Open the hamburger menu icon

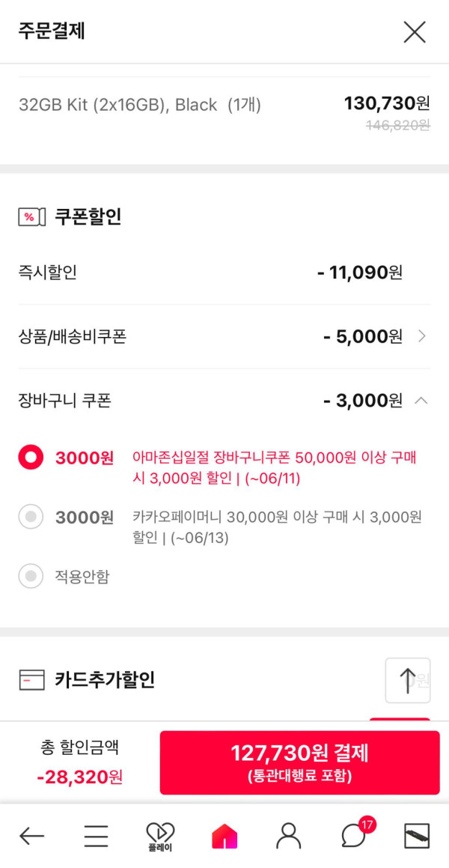(96, 836)
